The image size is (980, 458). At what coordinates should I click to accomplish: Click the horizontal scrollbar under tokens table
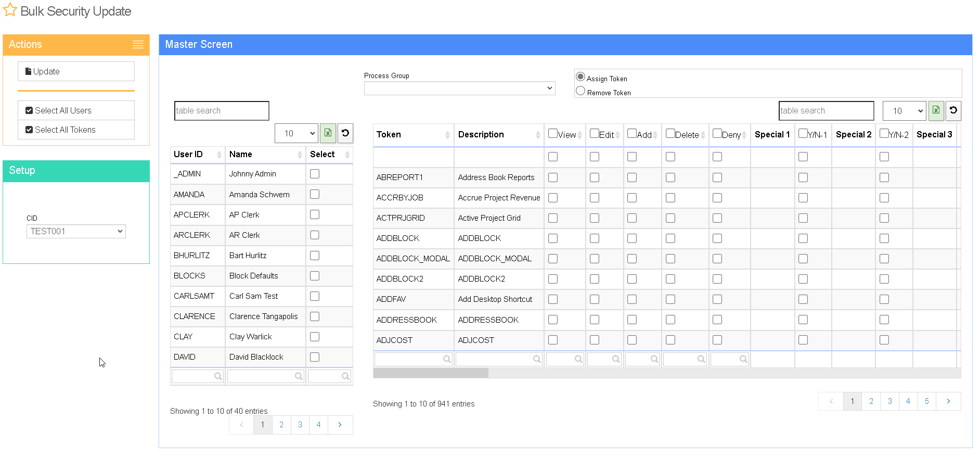(431, 373)
